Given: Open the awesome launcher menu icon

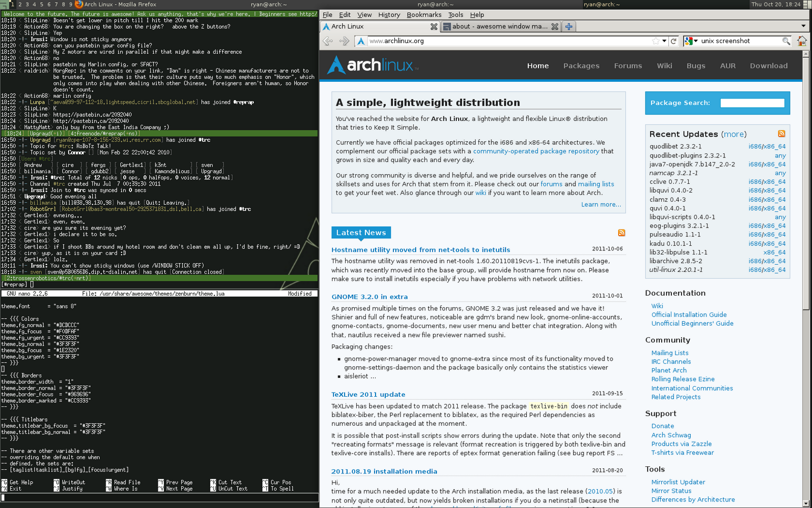Looking at the screenshot, I should [x=5, y=4].
